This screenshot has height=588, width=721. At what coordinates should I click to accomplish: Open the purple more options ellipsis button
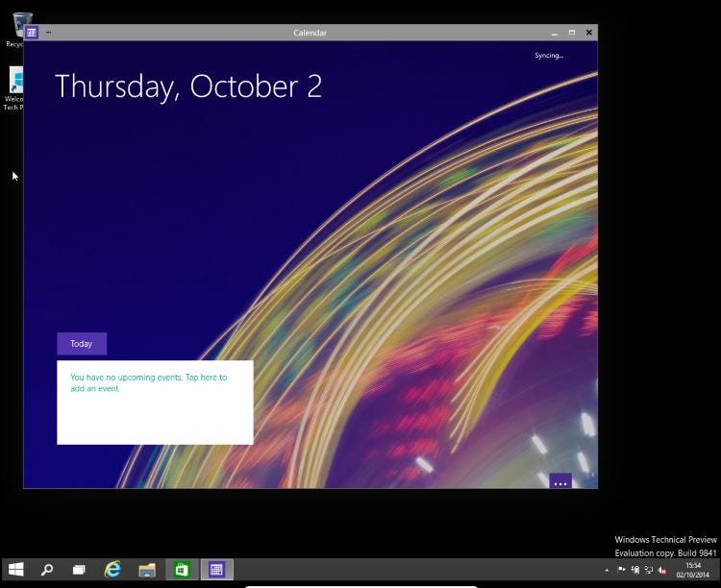point(560,481)
